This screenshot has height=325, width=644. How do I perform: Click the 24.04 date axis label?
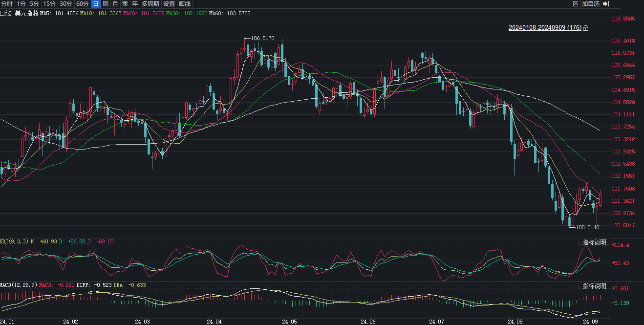(214, 322)
